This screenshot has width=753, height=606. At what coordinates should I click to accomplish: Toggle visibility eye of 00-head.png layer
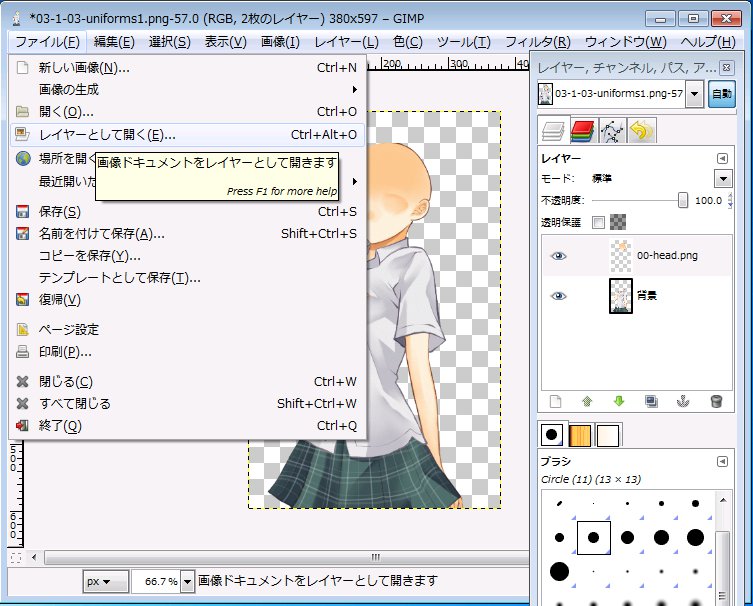tap(558, 256)
